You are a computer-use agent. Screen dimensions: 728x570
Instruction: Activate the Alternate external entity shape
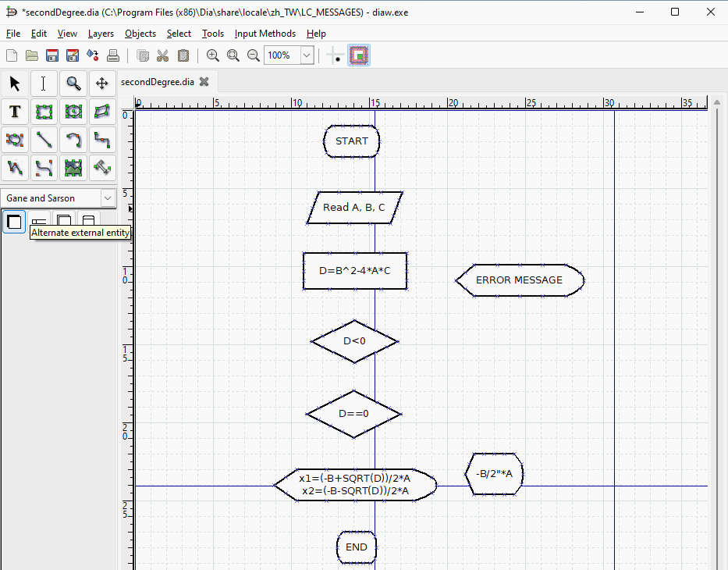[x=14, y=222]
